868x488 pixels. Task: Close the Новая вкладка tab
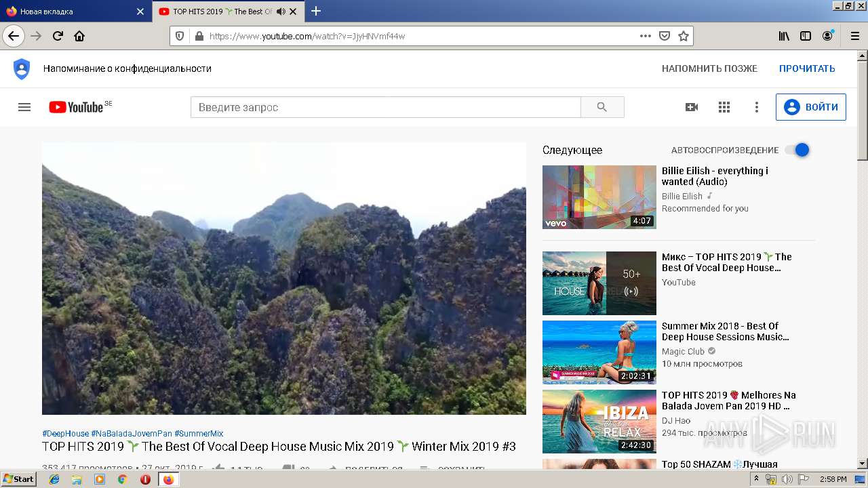[x=140, y=12]
